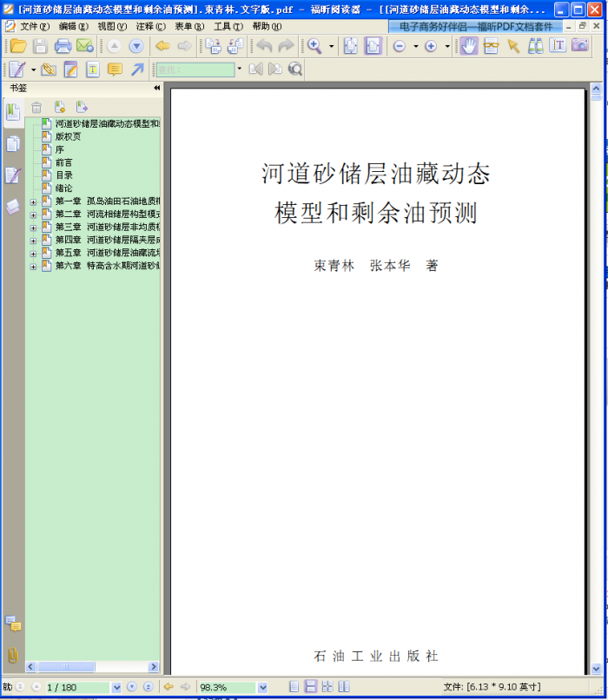The image size is (608, 700).
Task: Go to previous view with the yellow left arrow in the top toolbar
Action: click(x=163, y=45)
